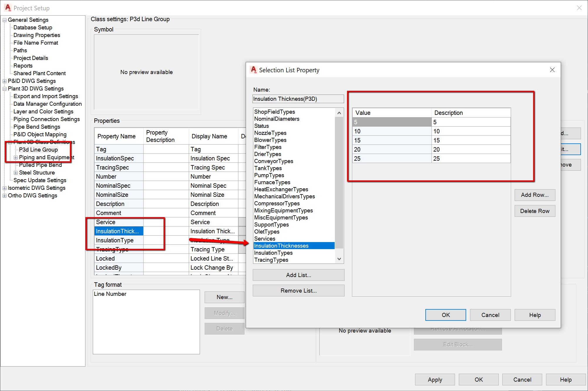Image resolution: width=588 pixels, height=391 pixels.
Task: Collapse the General Settings tree node
Action: click(x=4, y=20)
